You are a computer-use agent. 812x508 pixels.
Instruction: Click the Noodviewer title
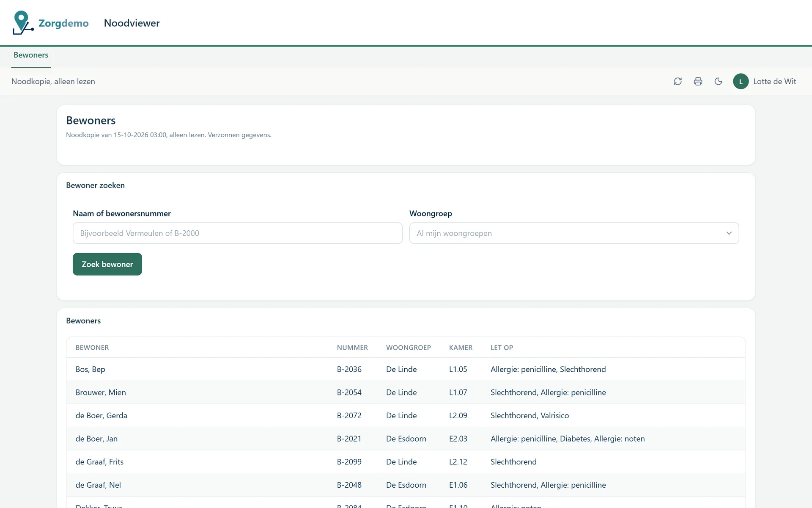(x=132, y=23)
